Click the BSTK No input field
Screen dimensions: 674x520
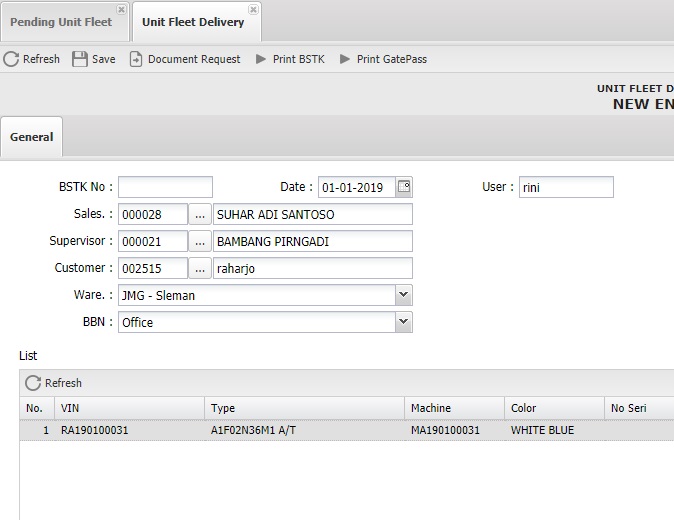[x=165, y=187]
